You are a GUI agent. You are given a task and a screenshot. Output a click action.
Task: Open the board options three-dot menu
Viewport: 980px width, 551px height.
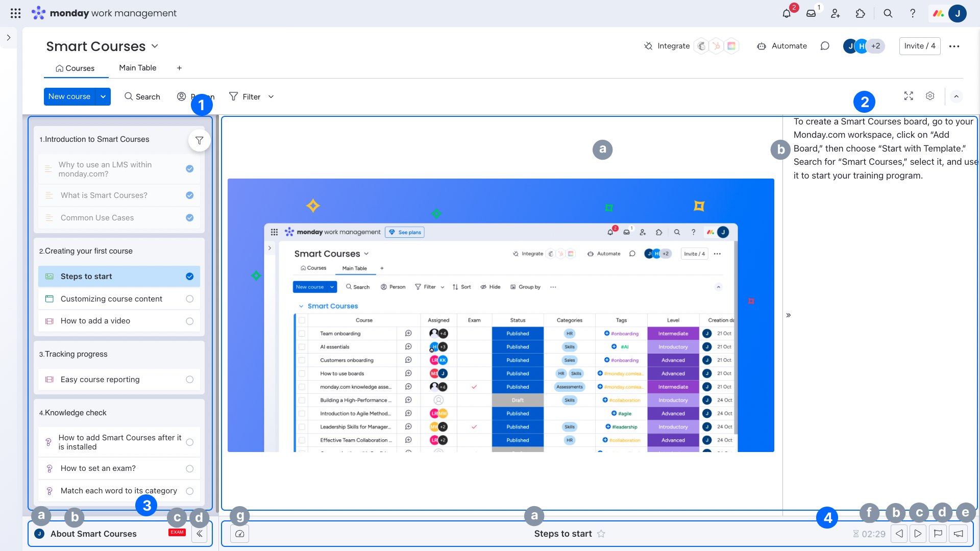(x=954, y=46)
